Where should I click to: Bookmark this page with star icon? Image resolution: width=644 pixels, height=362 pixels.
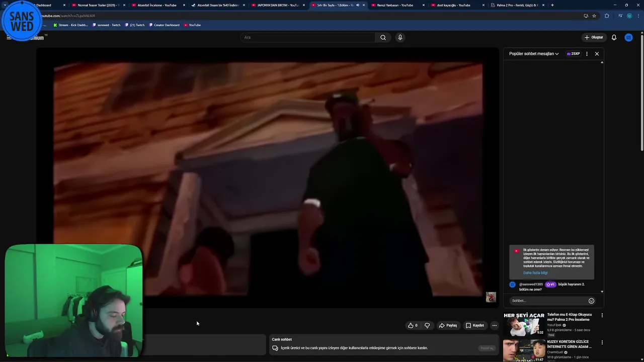coord(594,16)
